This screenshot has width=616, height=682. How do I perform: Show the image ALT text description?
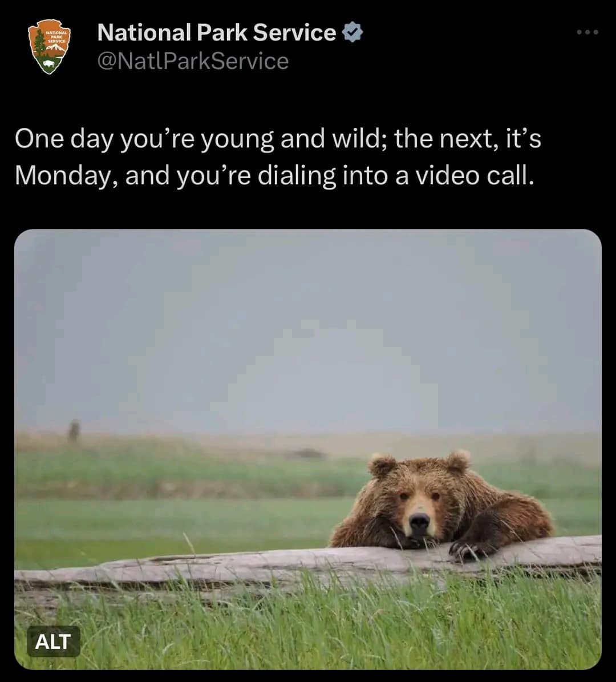tap(53, 641)
